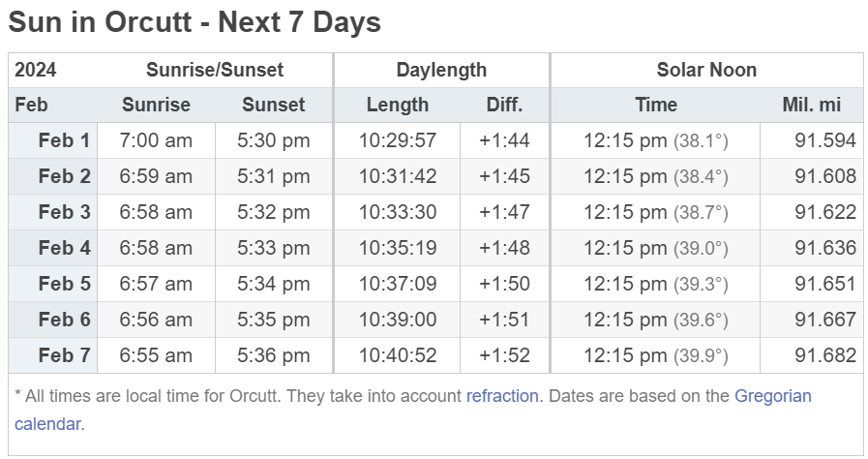This screenshot has height=459, width=868.
Task: Click the refraction link
Action: click(501, 396)
